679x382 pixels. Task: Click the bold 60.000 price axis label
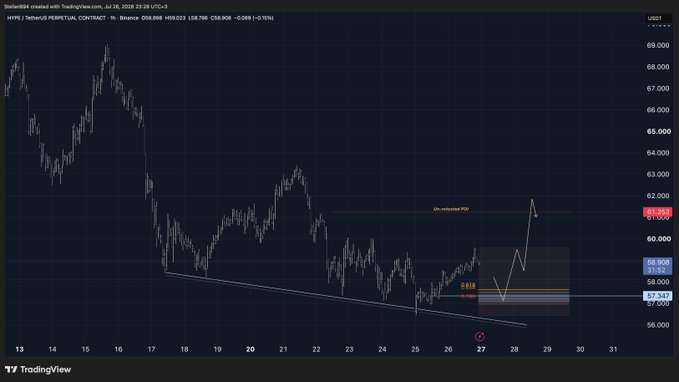click(x=658, y=239)
